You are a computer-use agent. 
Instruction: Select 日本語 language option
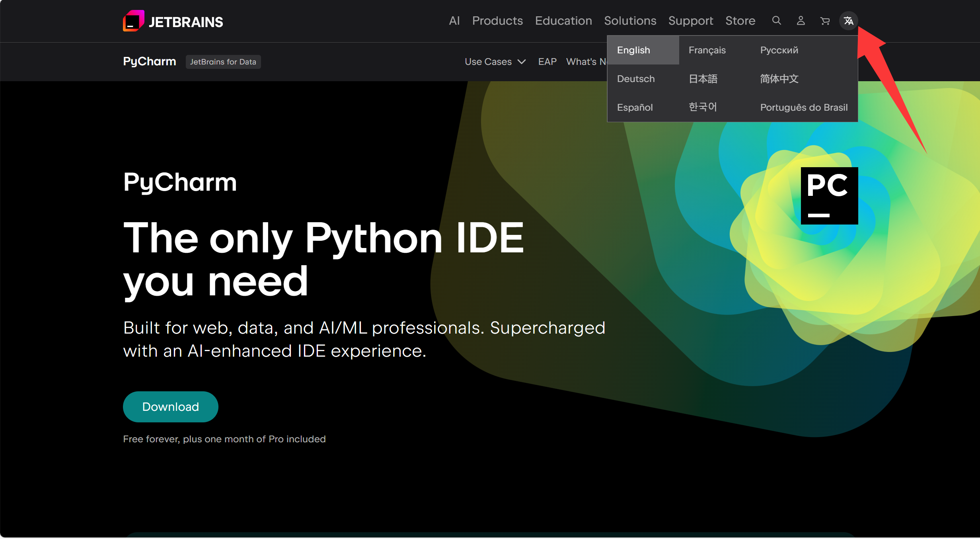[x=703, y=79]
